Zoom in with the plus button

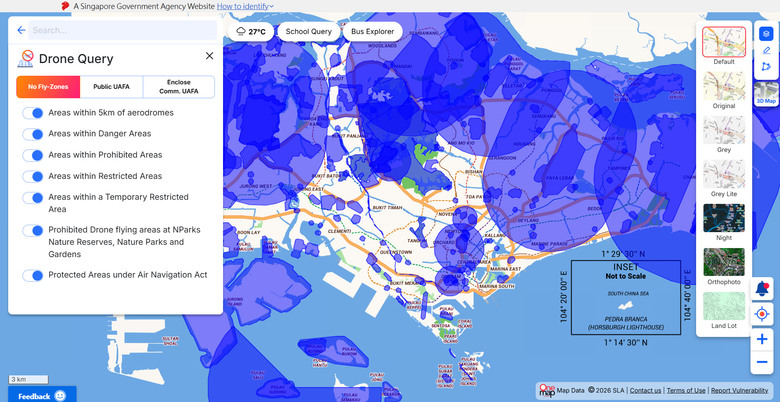(x=762, y=340)
